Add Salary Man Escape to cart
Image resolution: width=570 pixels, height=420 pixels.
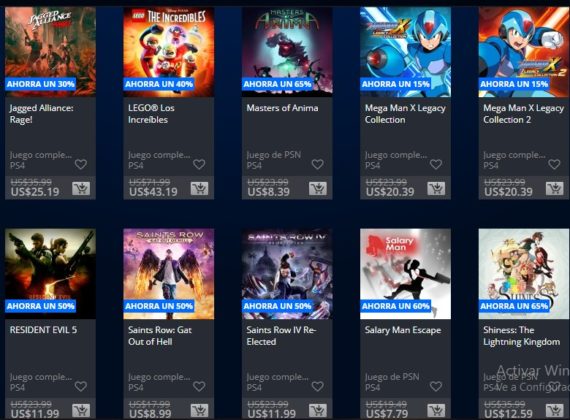click(436, 411)
